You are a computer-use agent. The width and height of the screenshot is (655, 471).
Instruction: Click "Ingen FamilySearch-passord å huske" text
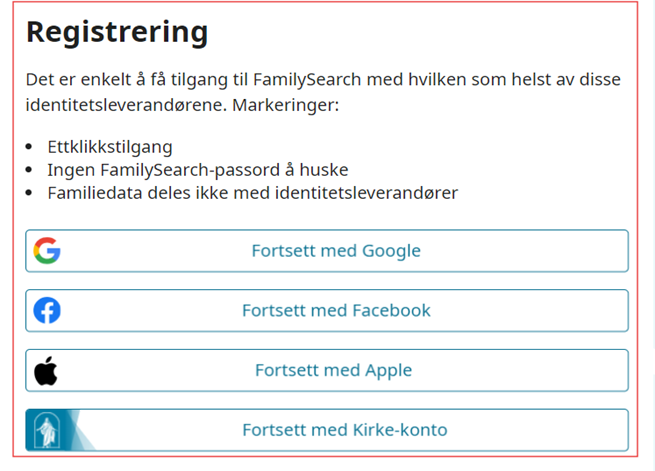click(x=197, y=170)
